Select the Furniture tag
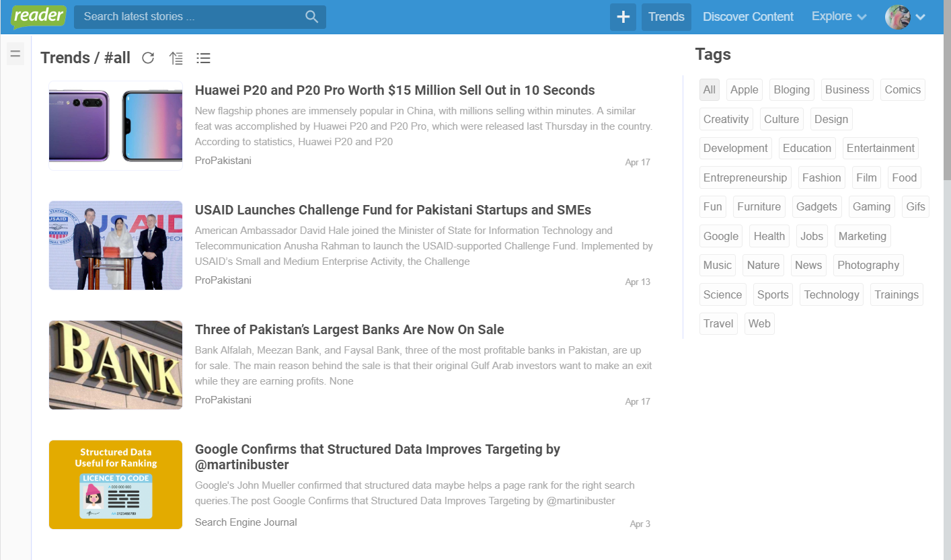Viewport: 951px width, 560px height. click(759, 206)
